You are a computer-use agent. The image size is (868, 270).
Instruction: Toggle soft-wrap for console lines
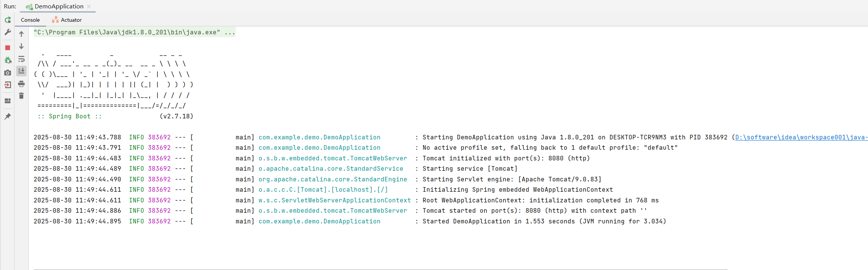coord(21,59)
